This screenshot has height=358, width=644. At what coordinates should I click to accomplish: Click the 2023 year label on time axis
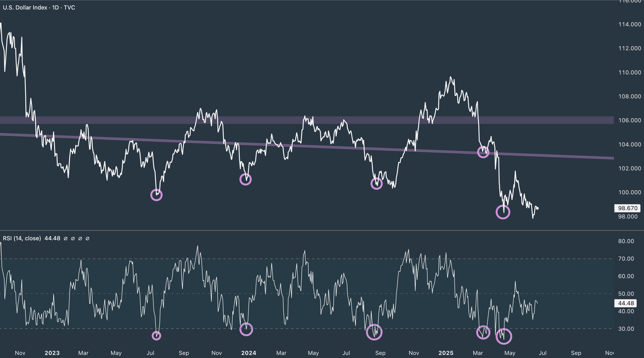tap(52, 353)
